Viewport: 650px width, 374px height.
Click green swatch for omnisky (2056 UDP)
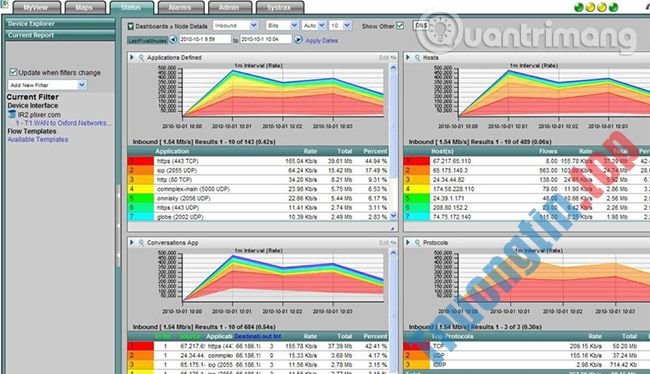pos(141,198)
